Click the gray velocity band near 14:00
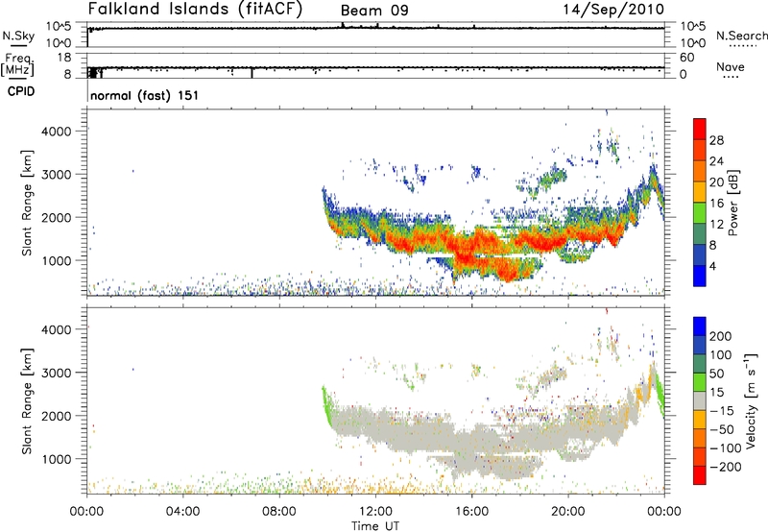This screenshot has height=532, width=768. [423, 433]
